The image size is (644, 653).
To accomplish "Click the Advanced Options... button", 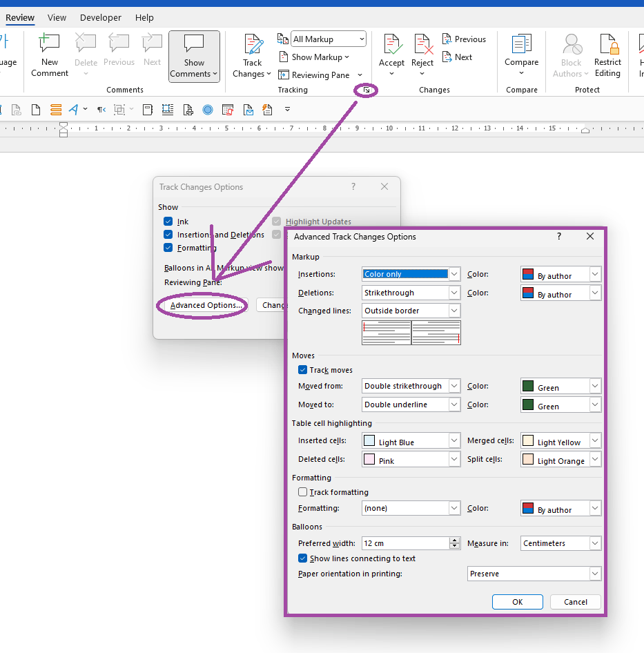I will coord(206,305).
